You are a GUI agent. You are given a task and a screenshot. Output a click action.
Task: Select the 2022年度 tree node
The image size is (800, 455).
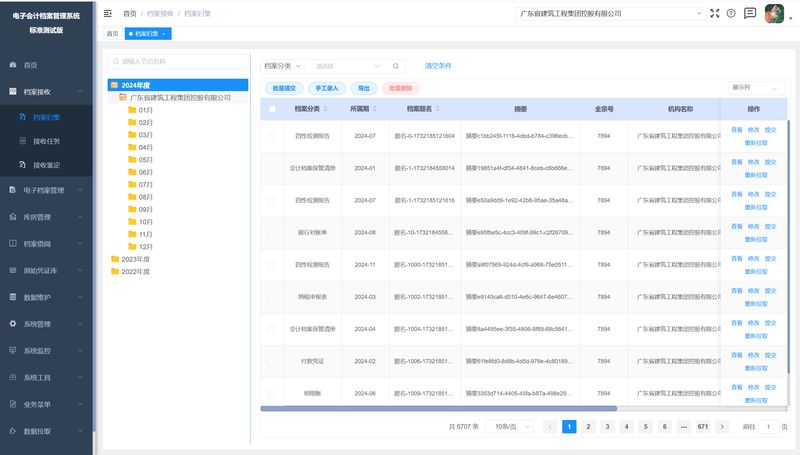(136, 271)
